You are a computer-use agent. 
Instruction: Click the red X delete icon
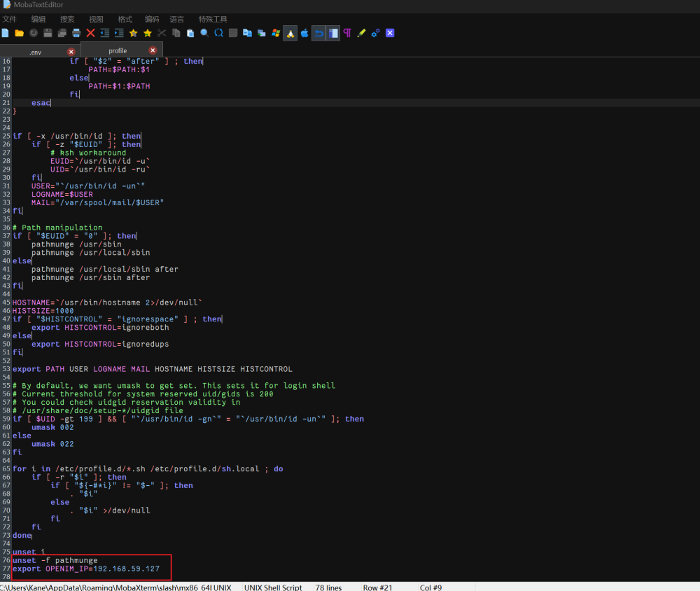point(91,33)
